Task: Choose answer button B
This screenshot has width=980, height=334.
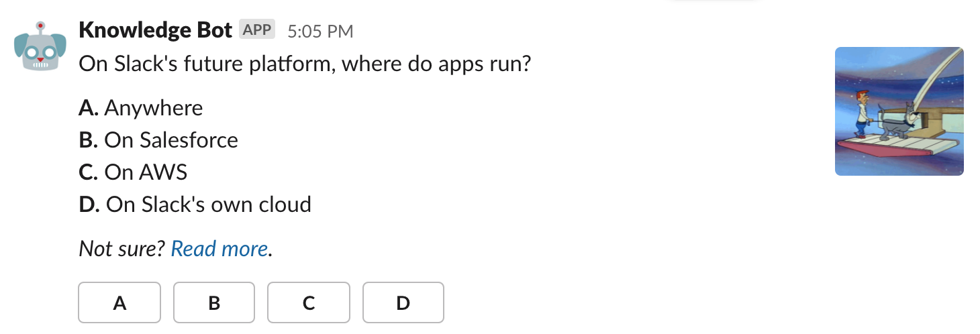Action: [214, 303]
